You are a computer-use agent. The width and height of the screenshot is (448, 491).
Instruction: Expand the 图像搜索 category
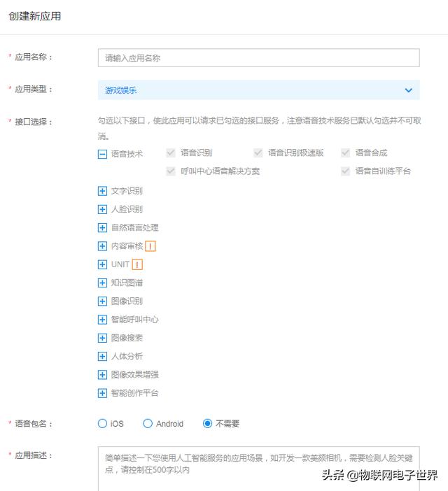[x=102, y=338]
